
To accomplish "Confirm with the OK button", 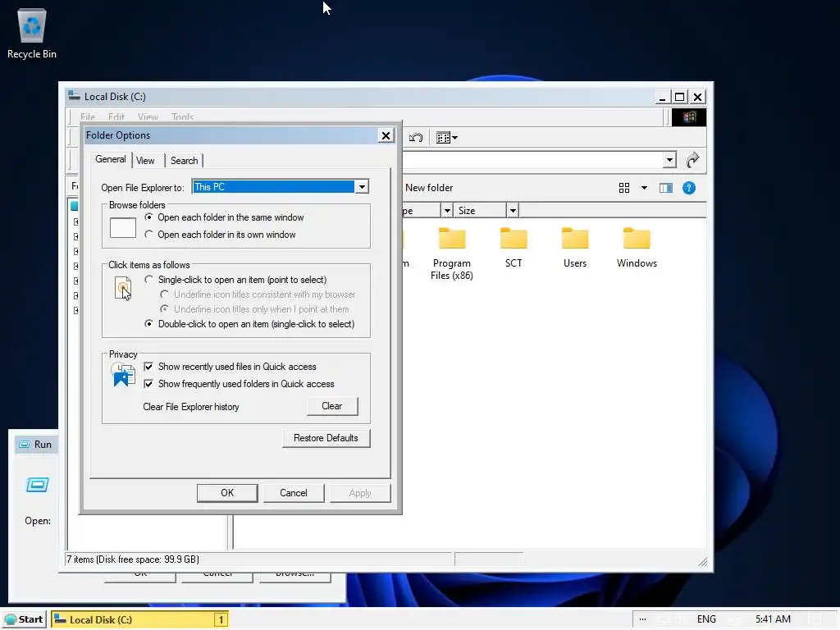I will click(227, 493).
